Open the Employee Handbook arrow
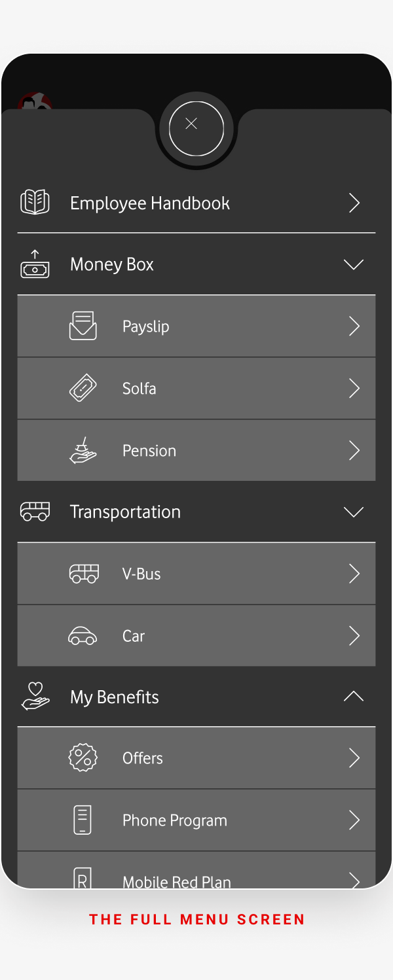The image size is (393, 980). [x=354, y=203]
